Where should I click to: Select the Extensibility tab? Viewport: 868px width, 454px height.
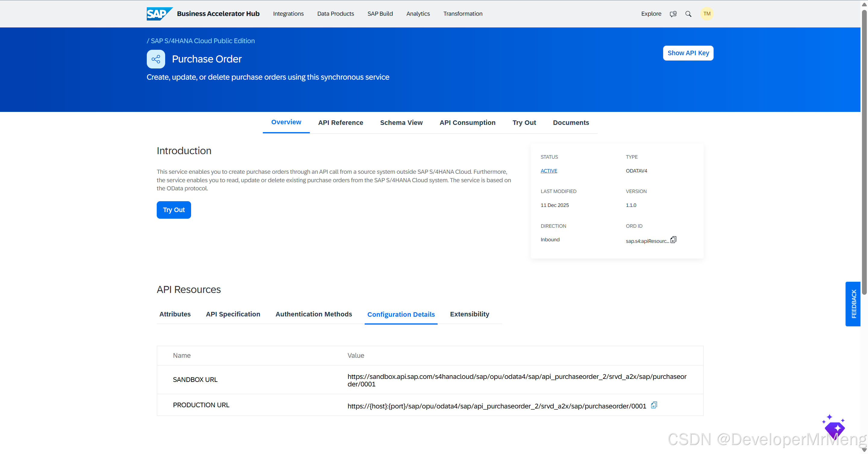point(469,314)
